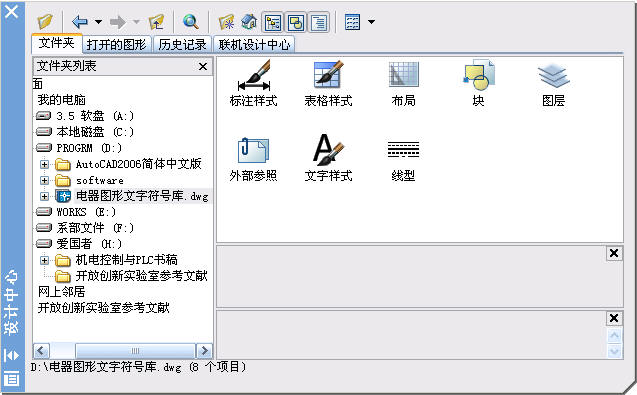This screenshot has height=395, width=637.
Task: Click the folder list horizontal scrollbar thumb
Action: 135,351
